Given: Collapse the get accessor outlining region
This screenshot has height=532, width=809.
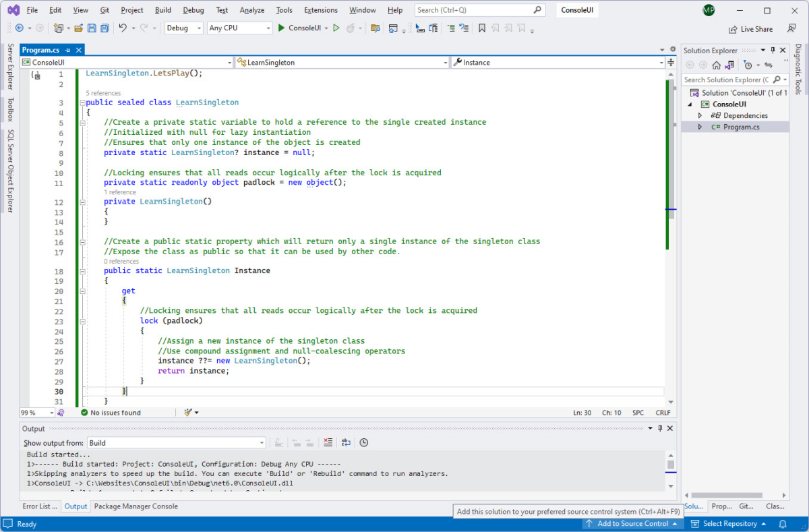Looking at the screenshot, I should 82,291.
